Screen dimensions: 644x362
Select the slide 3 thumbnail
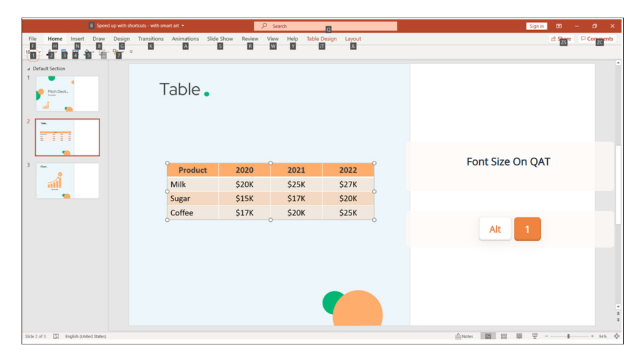pos(67,181)
